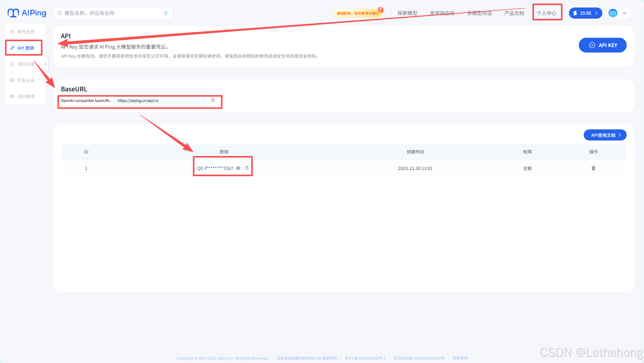Open the 19.85 compute balance badge
Viewport: 644px width, 363px height.
(585, 13)
